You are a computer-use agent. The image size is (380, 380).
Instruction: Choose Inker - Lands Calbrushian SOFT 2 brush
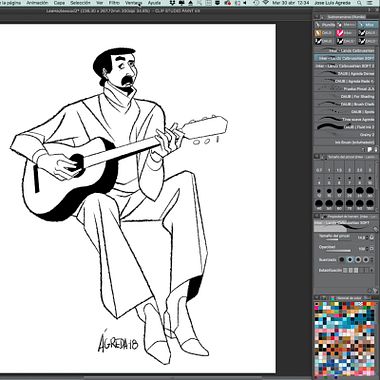tap(345, 66)
